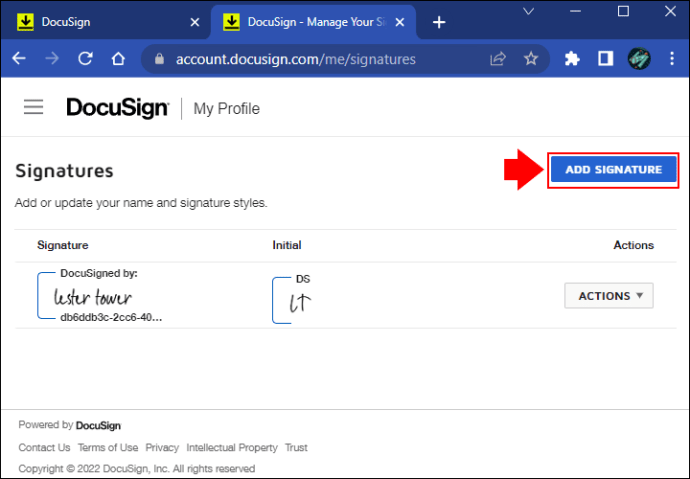Open the Chrome three-dot menu
This screenshot has height=479, width=690.
click(x=672, y=59)
